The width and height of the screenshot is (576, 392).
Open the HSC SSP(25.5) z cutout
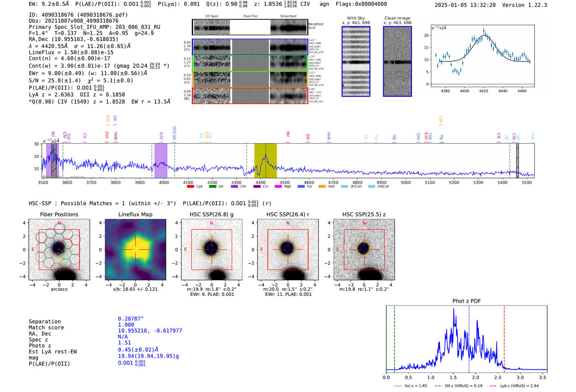tap(364, 250)
